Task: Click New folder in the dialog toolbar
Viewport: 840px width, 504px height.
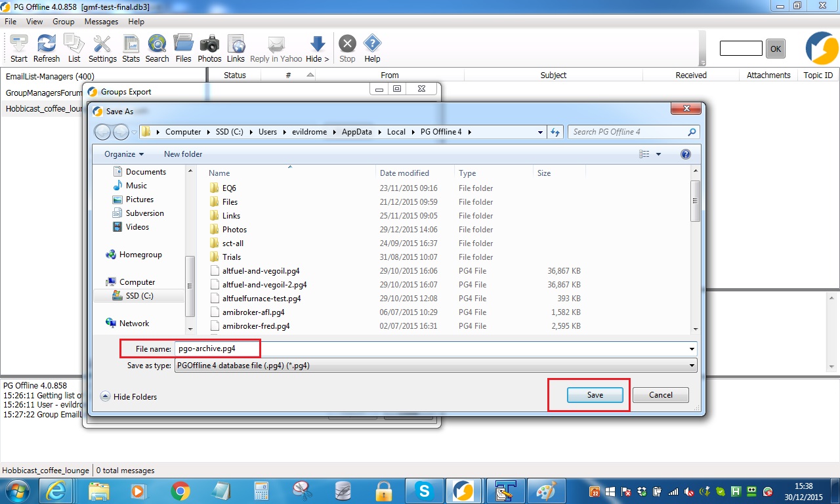Action: click(183, 154)
